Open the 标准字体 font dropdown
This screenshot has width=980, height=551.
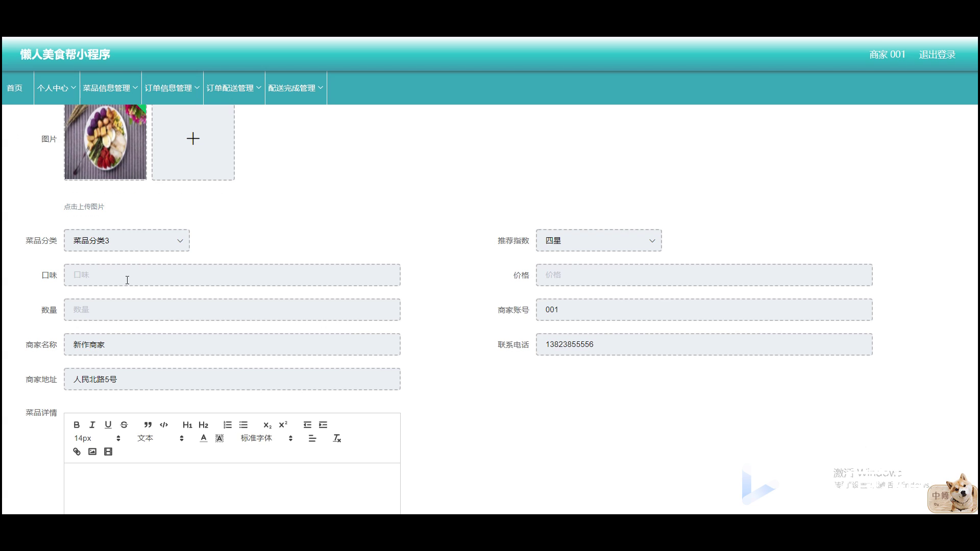[x=266, y=438]
